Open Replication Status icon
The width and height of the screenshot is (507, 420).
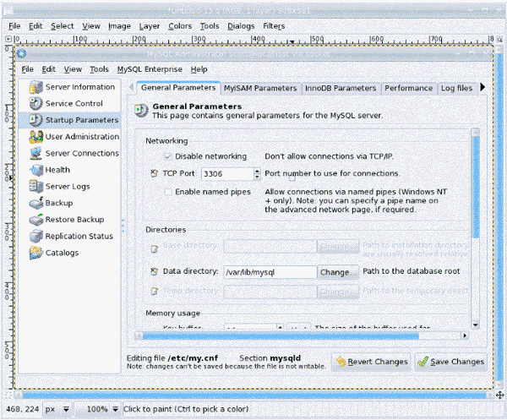click(35, 236)
